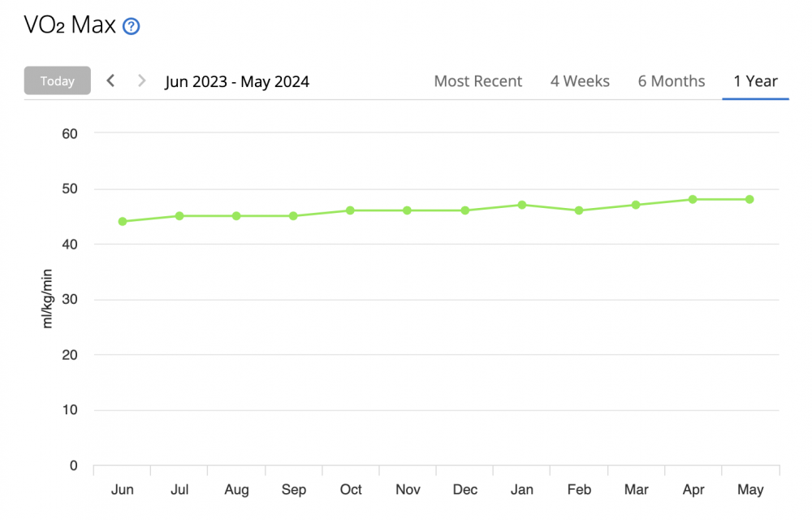Go to next period with right chevron

pos(141,80)
